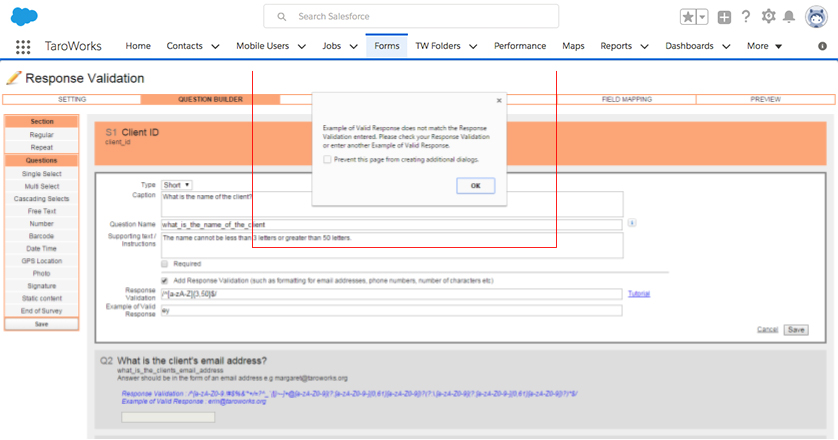Image resolution: width=838 pixels, height=440 pixels.
Task: Click the Cancel link in question editor
Action: point(767,329)
